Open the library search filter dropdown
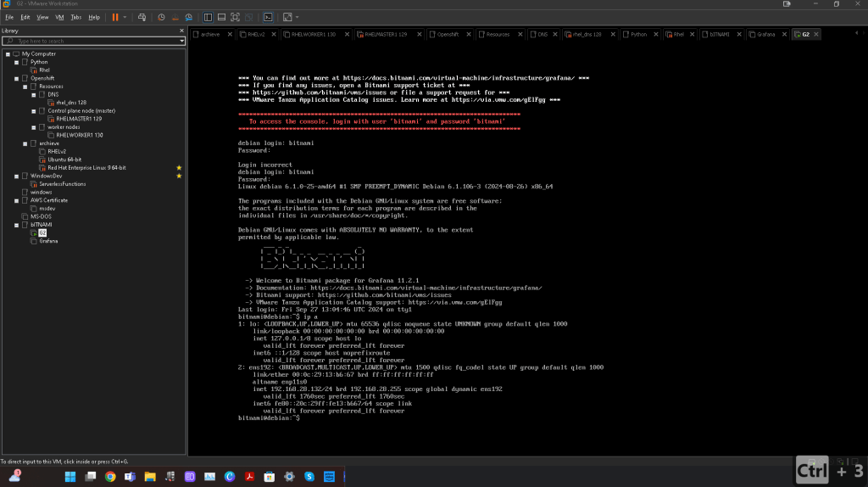This screenshot has height=487, width=868. point(181,41)
